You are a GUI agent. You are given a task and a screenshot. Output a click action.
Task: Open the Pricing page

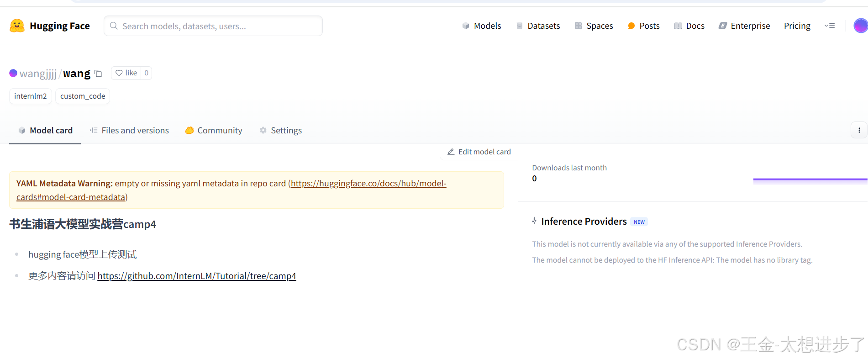coord(797,26)
